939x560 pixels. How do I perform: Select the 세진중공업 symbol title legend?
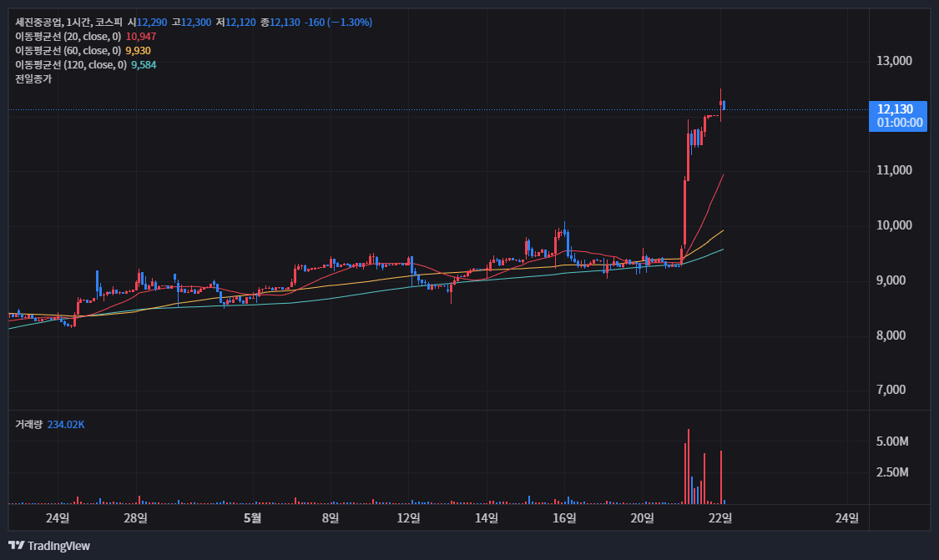pos(69,23)
